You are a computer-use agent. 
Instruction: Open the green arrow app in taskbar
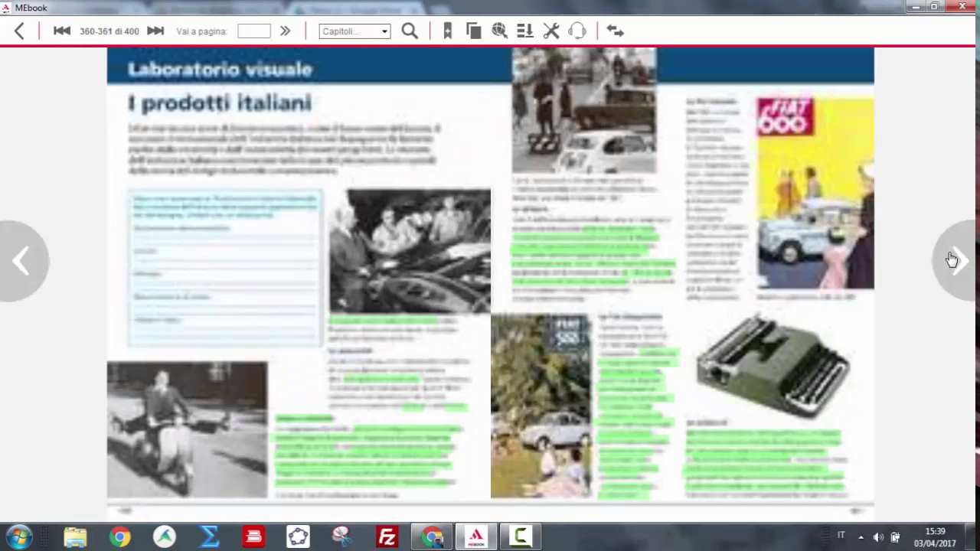coord(165,536)
